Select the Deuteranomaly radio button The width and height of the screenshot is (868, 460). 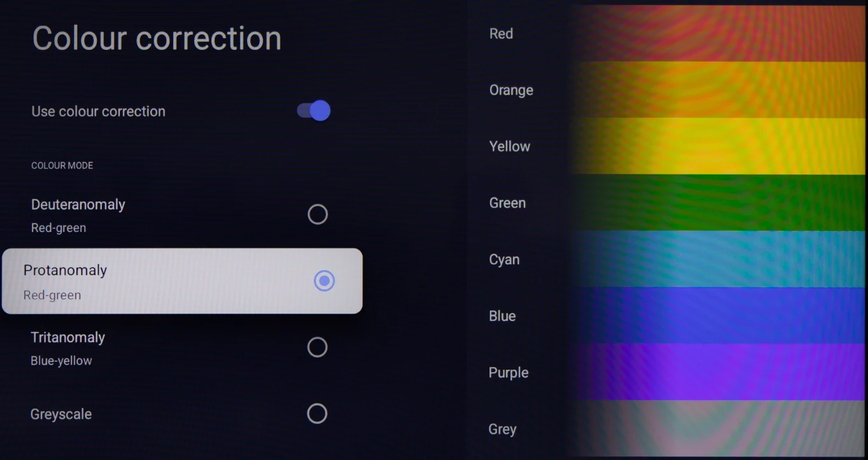(x=317, y=215)
